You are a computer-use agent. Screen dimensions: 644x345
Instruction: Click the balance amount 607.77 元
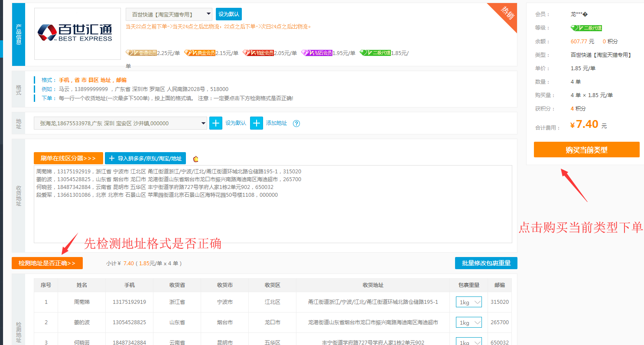pyautogui.click(x=582, y=42)
